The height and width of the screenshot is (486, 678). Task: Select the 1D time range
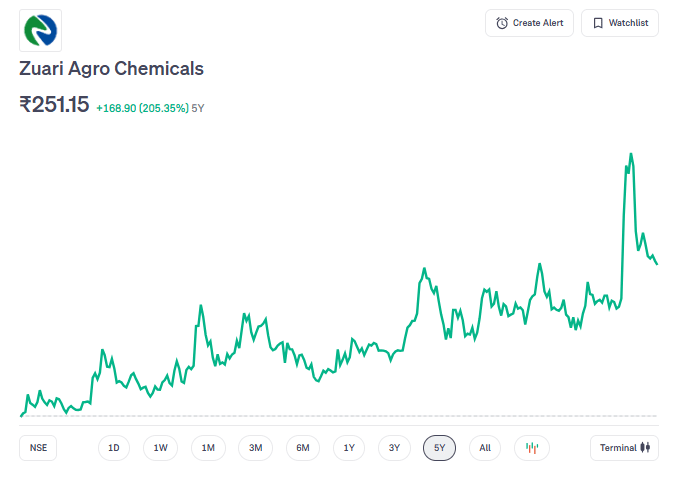tap(114, 448)
